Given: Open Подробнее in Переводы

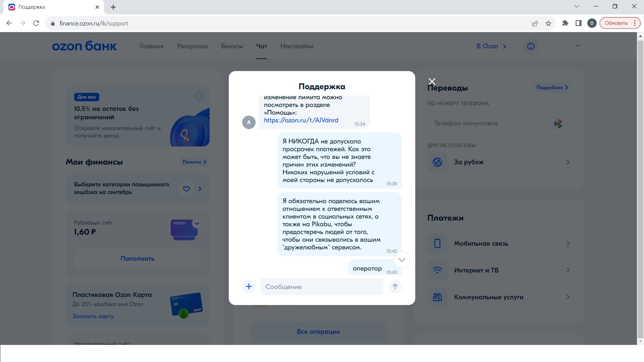Looking at the screenshot, I should tap(552, 87).
